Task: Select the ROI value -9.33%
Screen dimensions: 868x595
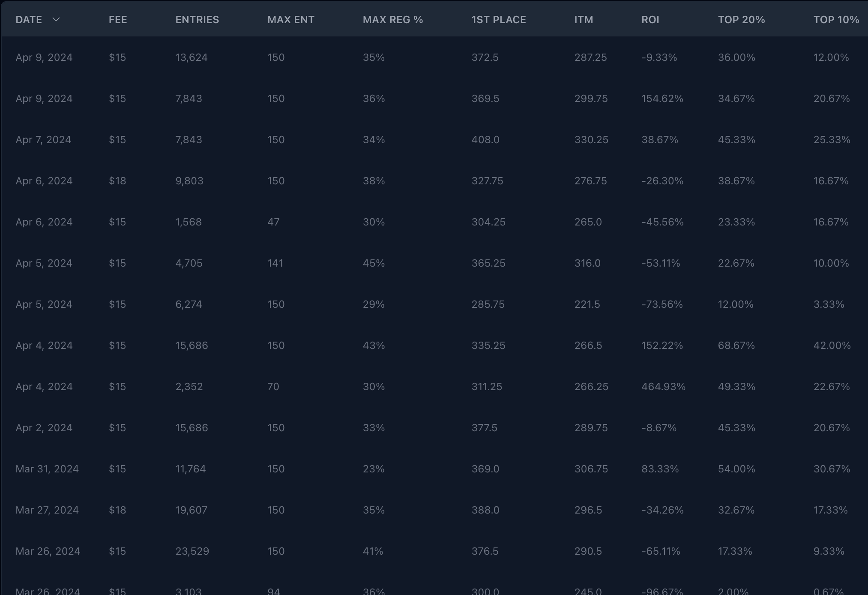Action: coord(659,57)
